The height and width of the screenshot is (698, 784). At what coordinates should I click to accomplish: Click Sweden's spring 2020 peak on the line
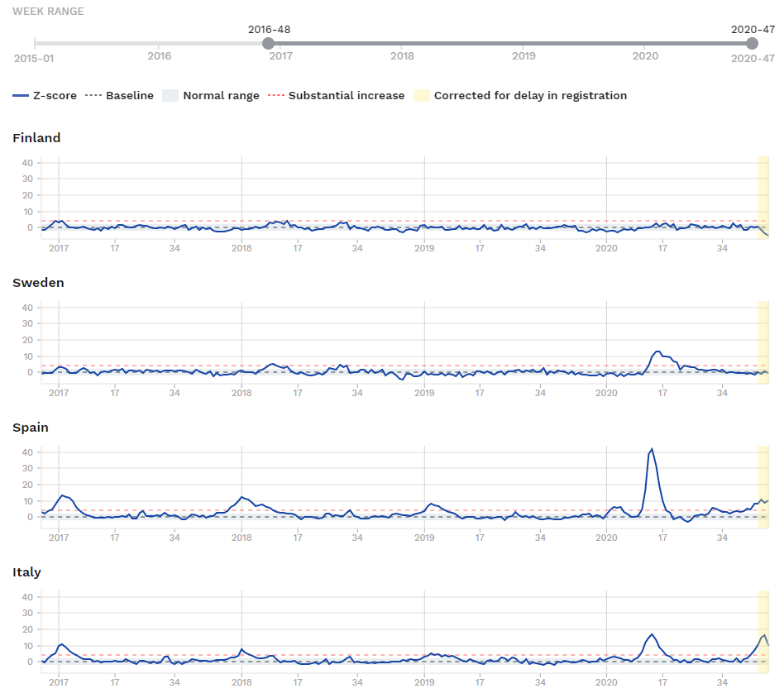pos(657,351)
